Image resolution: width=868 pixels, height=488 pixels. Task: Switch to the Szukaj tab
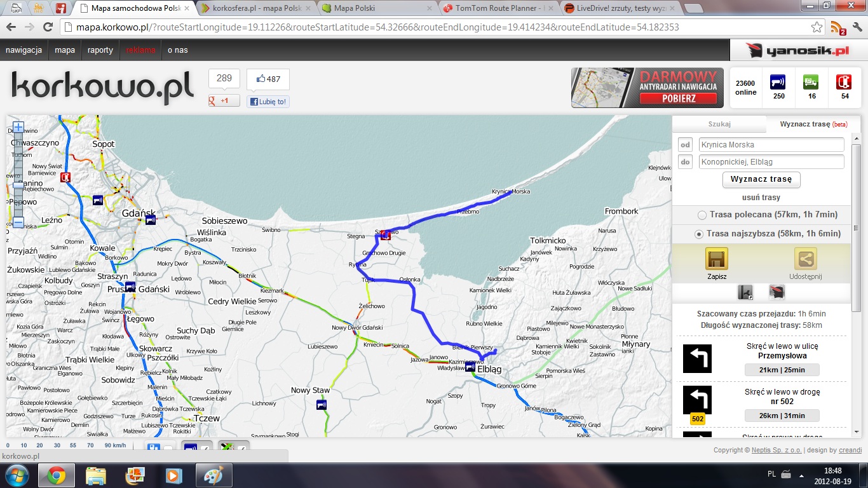[x=719, y=124]
